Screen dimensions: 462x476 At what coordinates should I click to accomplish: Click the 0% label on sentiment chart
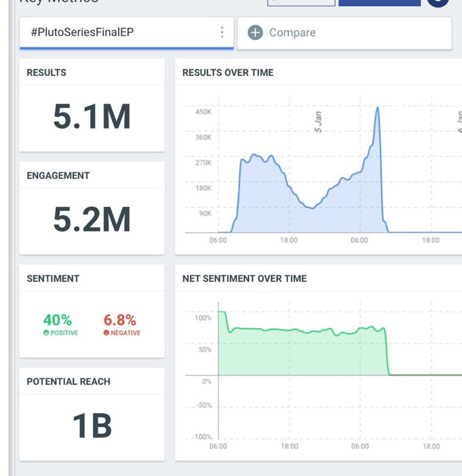[x=207, y=382]
